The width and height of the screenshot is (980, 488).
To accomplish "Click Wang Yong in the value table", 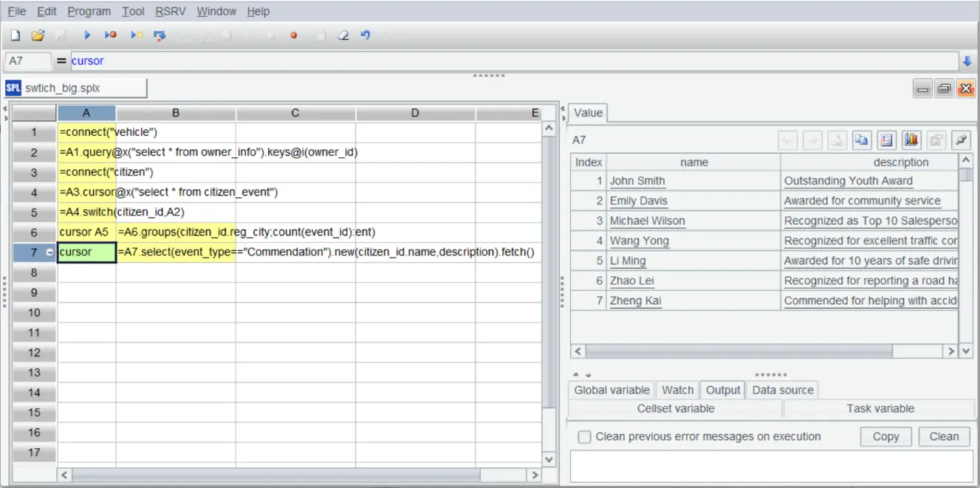I will pyautogui.click(x=640, y=241).
